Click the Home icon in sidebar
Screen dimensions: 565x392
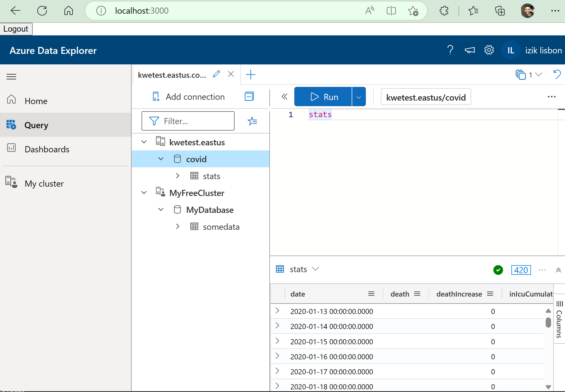(x=11, y=101)
